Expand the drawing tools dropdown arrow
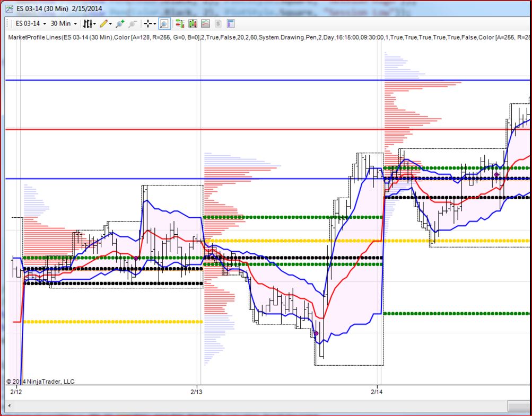 [x=110, y=24]
